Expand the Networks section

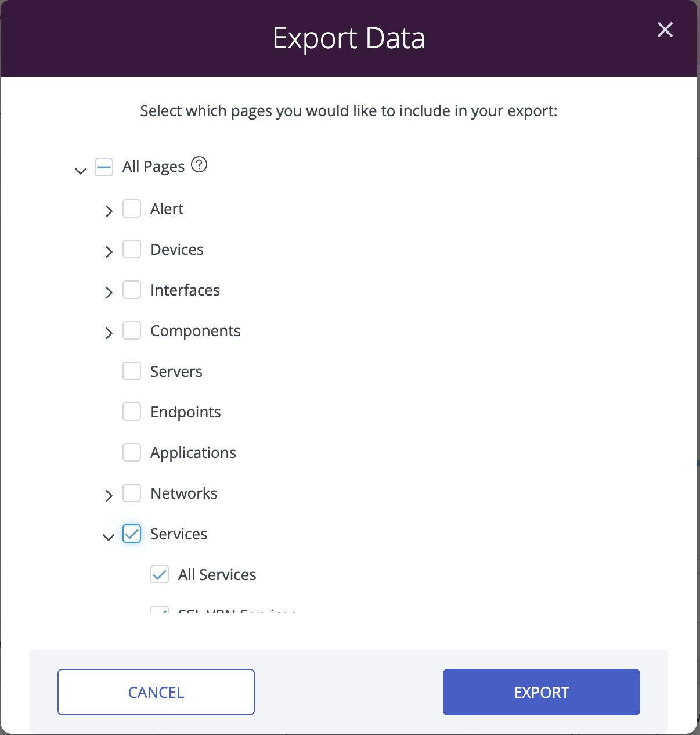point(109,495)
